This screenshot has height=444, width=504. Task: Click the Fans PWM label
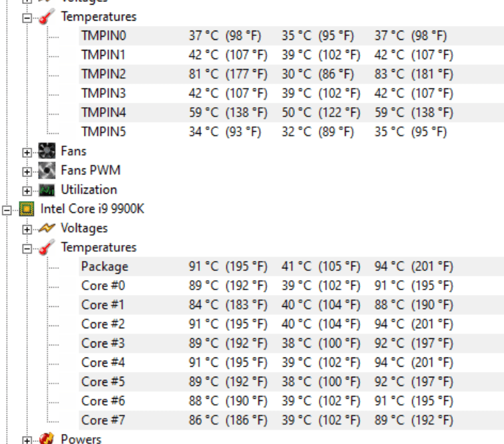91,170
